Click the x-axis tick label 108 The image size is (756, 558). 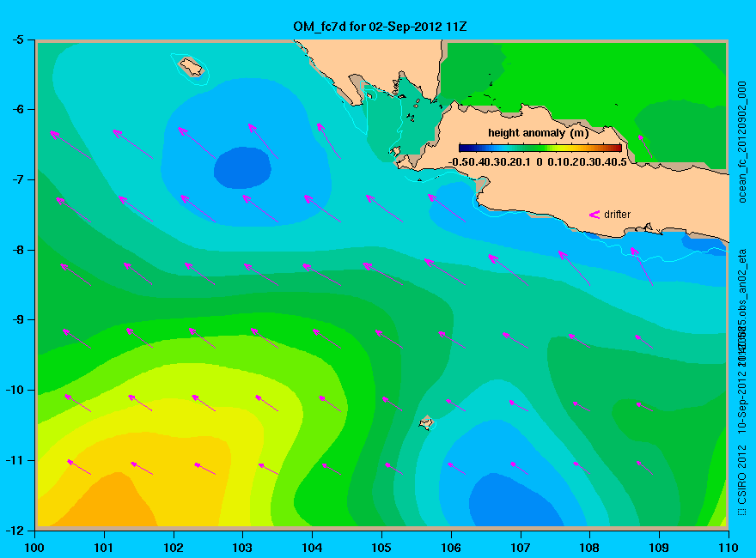[589, 548]
